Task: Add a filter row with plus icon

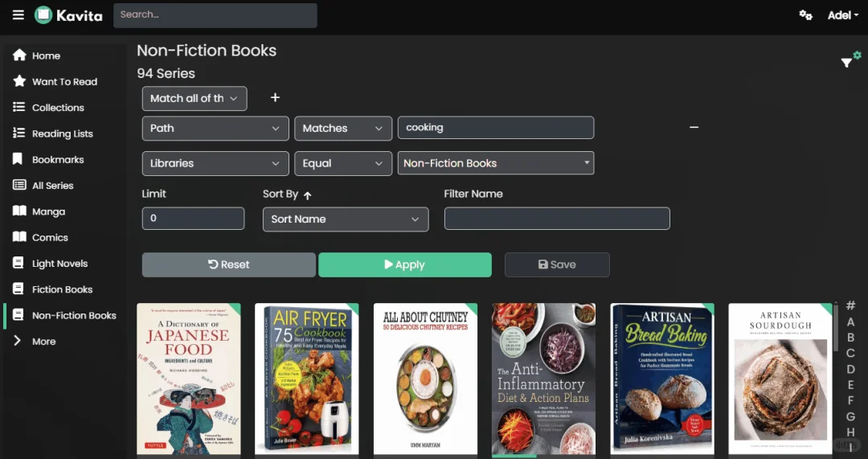Action: 275,97
